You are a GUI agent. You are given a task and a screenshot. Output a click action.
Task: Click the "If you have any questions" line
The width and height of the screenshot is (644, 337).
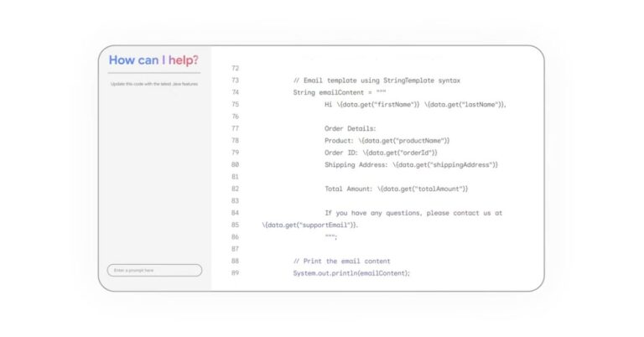click(x=413, y=213)
